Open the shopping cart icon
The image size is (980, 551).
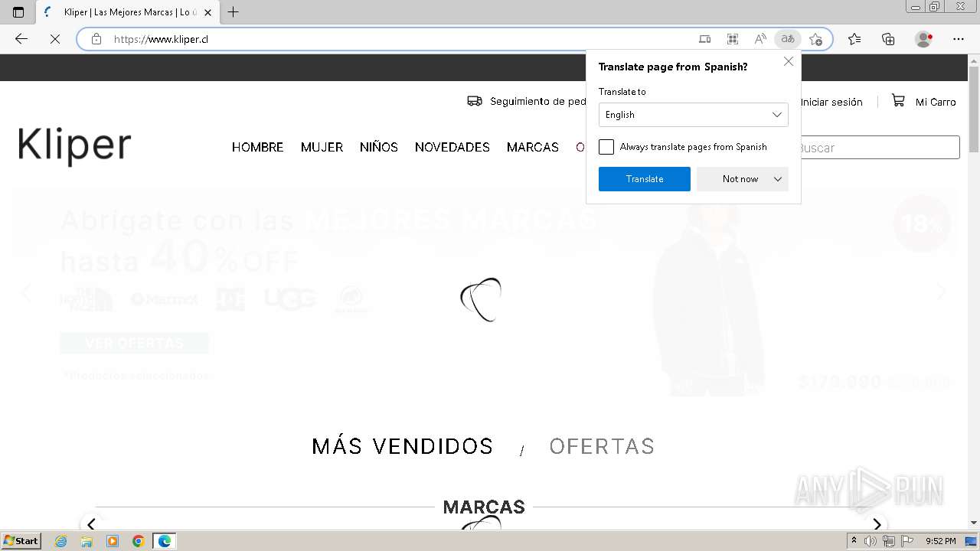[x=898, y=101]
